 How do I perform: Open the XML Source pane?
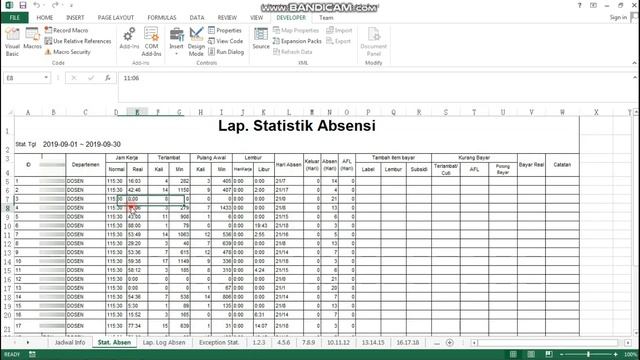point(261,39)
